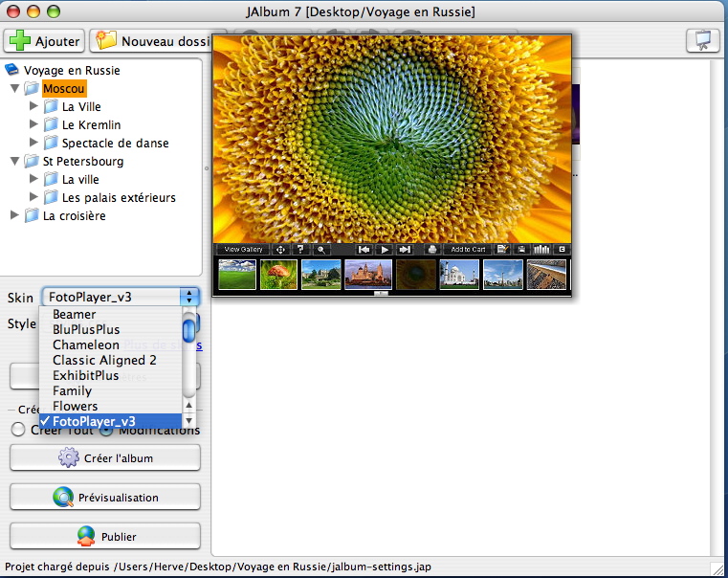The image size is (728, 578).
Task: Open the red mushroom thumbnail
Action: (278, 275)
